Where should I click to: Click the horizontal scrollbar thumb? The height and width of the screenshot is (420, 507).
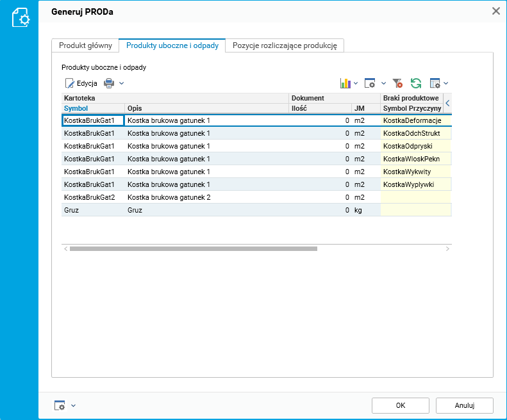192,248
